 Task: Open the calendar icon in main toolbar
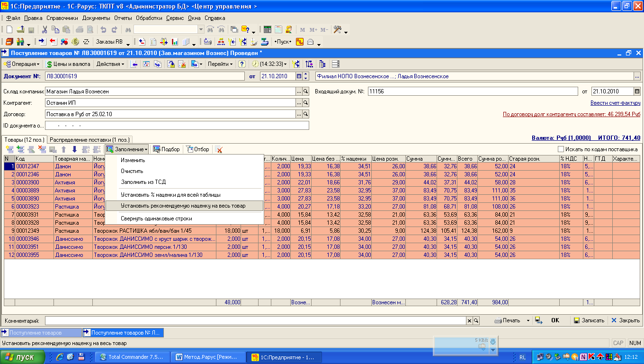[x=278, y=29]
